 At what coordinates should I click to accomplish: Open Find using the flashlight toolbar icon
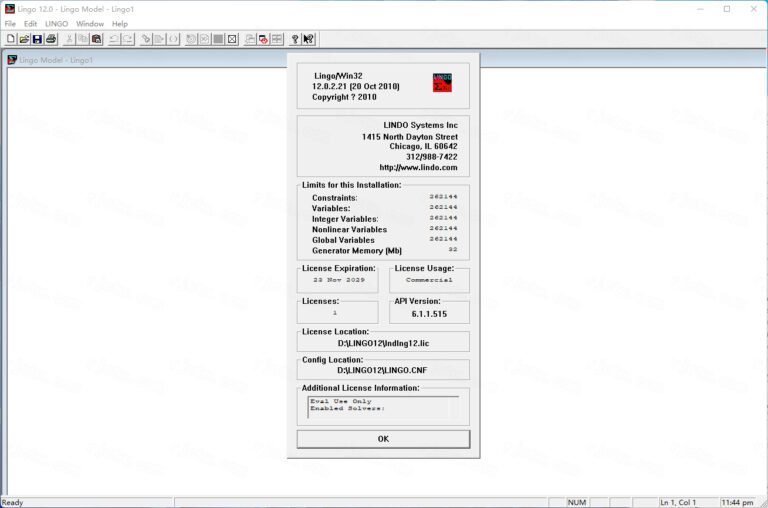pos(146,39)
